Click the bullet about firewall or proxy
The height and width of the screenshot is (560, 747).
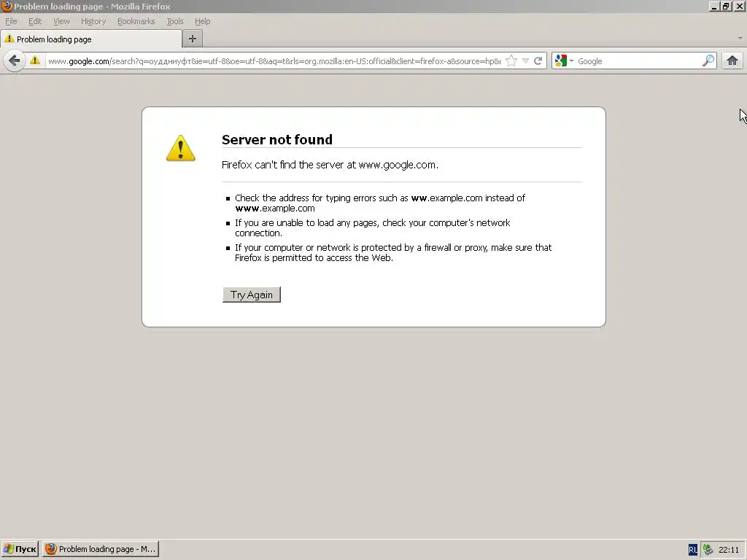tap(393, 252)
